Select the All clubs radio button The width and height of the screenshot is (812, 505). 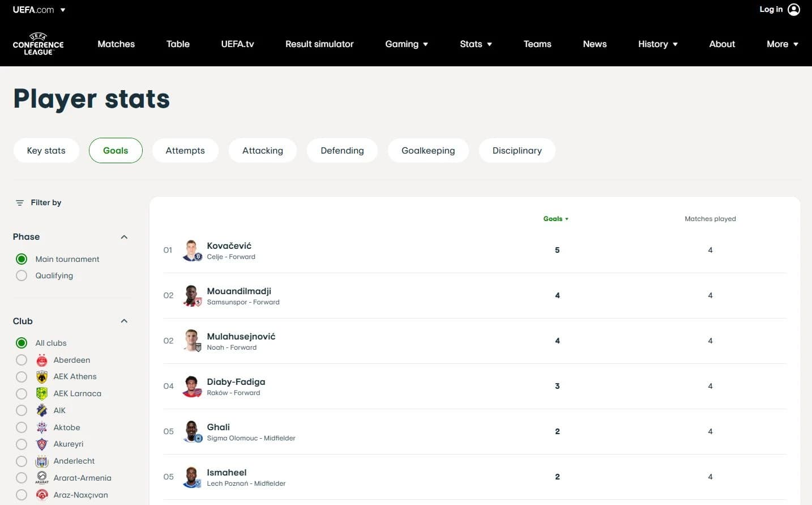[x=22, y=343]
